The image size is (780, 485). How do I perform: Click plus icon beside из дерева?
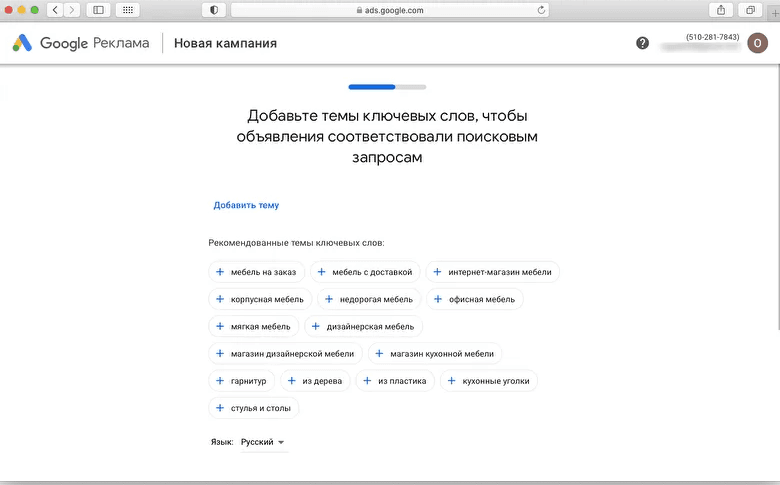click(292, 381)
